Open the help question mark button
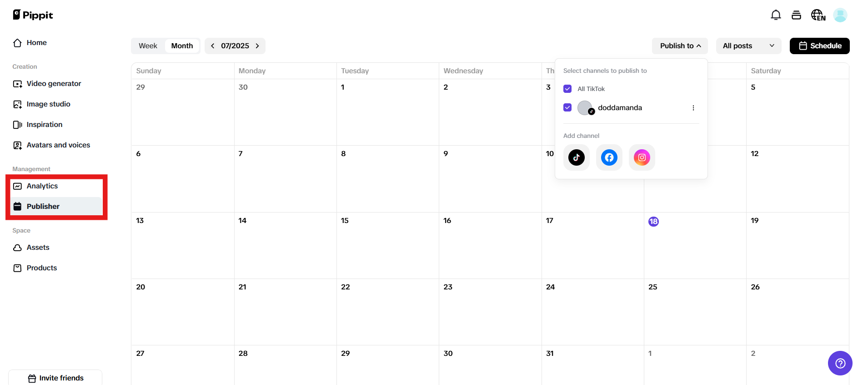 (x=840, y=363)
